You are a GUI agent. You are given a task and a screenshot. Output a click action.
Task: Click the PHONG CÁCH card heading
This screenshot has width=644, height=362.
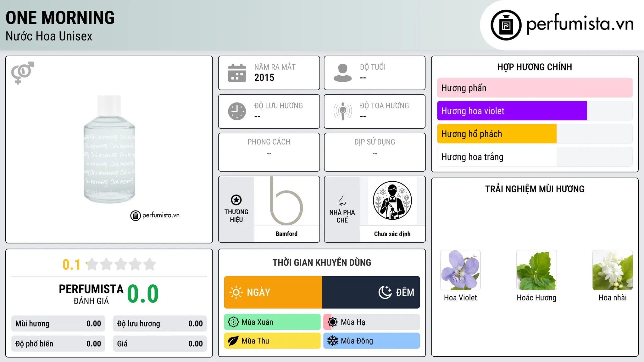coord(269,142)
